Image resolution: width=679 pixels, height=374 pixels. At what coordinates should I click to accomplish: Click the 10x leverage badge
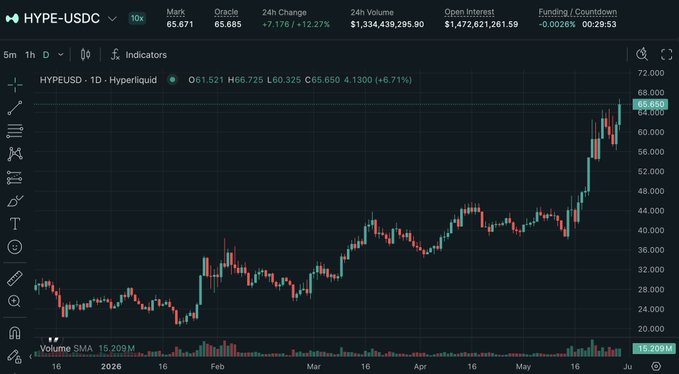[x=137, y=19]
